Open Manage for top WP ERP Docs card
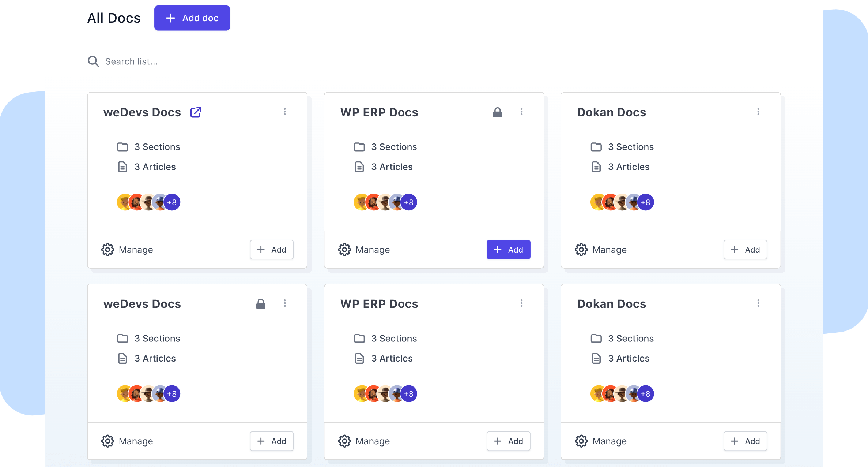Viewport: 868px width, 467px height. (x=364, y=250)
